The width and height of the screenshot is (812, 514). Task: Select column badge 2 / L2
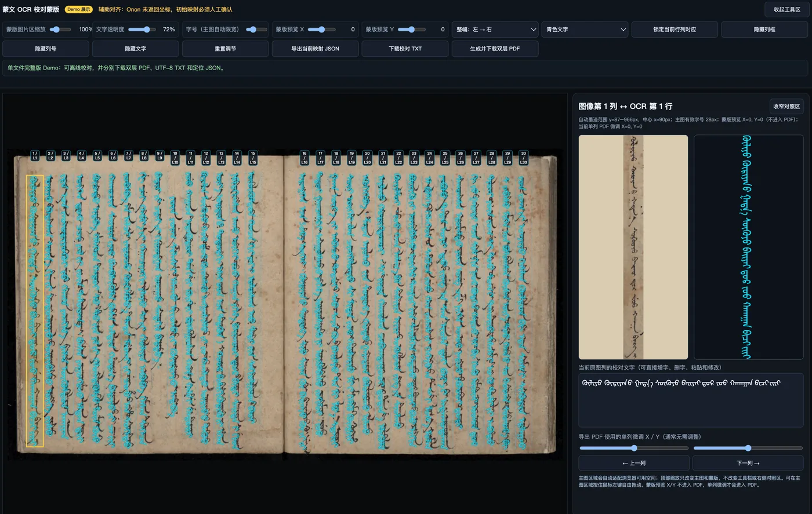tap(50, 156)
